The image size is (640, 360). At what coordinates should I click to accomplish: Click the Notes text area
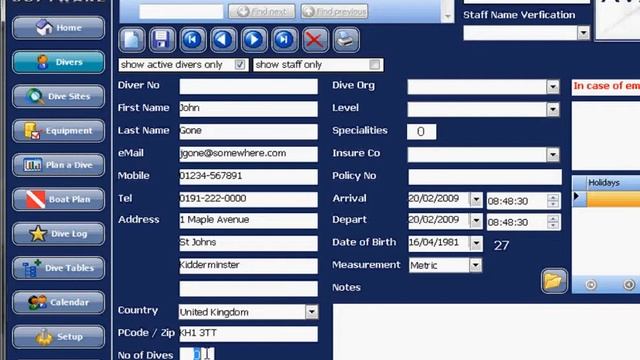[486, 332]
